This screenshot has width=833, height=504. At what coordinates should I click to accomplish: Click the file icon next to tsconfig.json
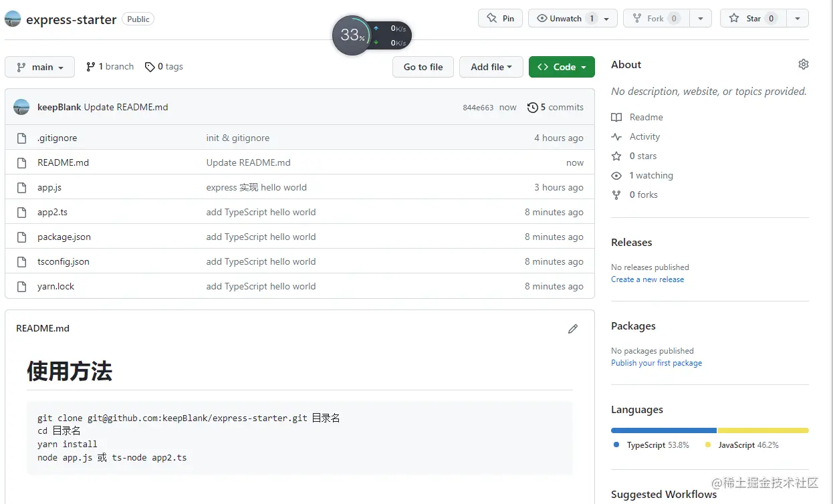click(22, 261)
